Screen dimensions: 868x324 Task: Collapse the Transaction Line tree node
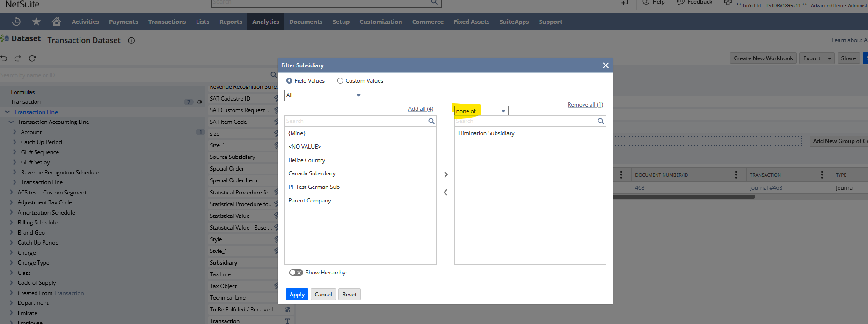[x=7, y=112]
